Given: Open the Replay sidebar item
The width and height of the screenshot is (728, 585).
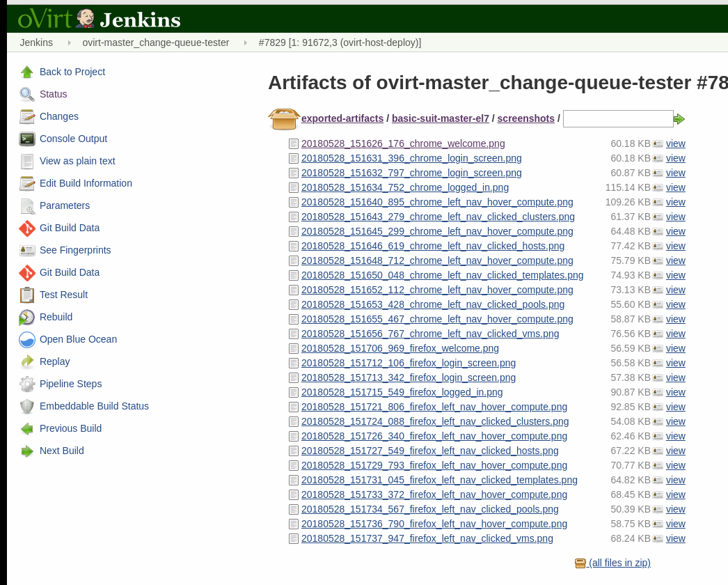Looking at the screenshot, I should tap(54, 361).
